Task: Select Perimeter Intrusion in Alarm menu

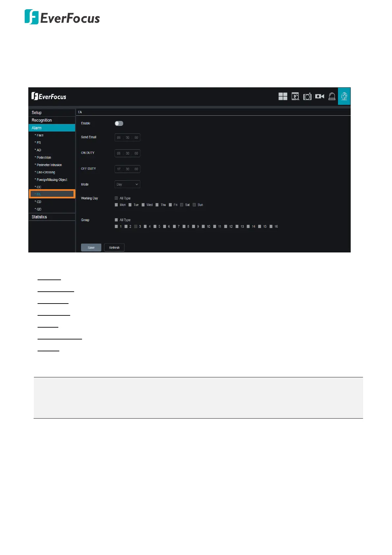Action: click(49, 165)
